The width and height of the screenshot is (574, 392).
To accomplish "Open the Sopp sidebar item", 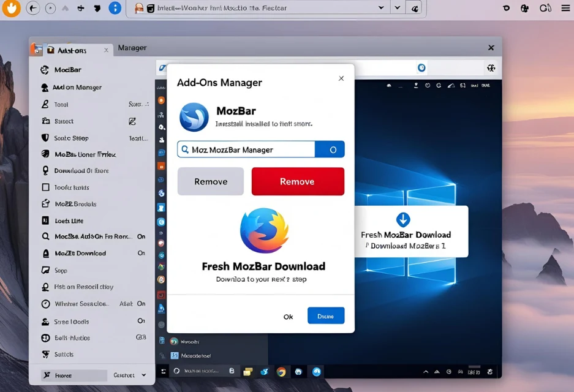I will pos(61,271).
